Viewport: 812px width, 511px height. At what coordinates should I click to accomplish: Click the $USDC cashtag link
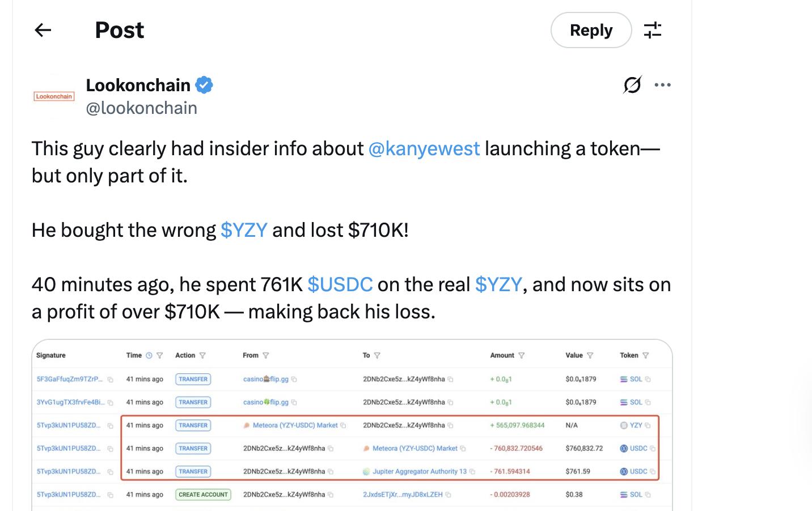point(340,284)
